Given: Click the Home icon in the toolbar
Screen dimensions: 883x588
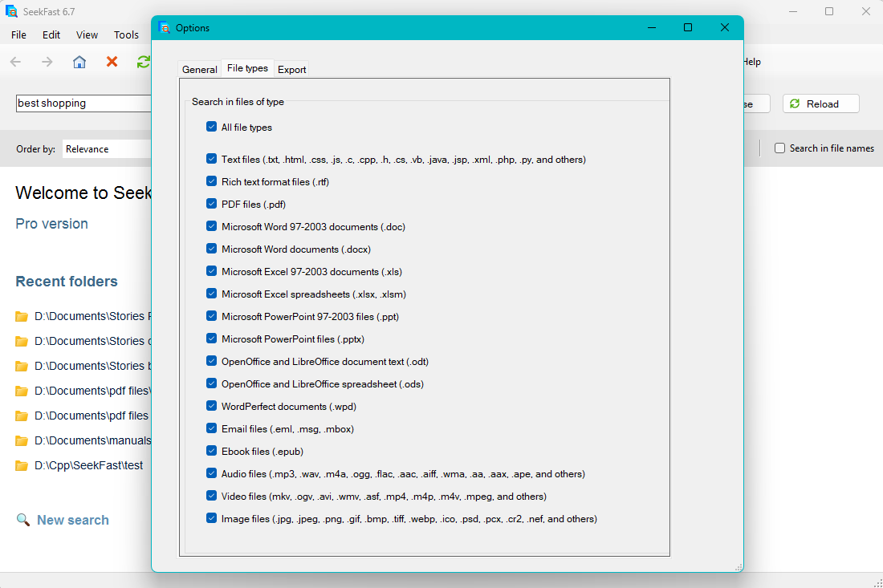Looking at the screenshot, I should tap(79, 62).
